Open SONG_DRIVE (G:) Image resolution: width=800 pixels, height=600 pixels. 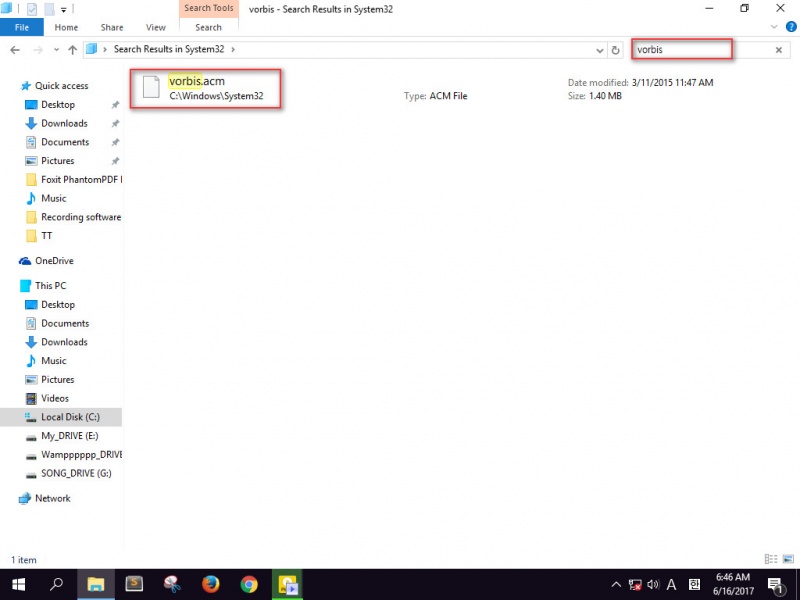pos(76,473)
